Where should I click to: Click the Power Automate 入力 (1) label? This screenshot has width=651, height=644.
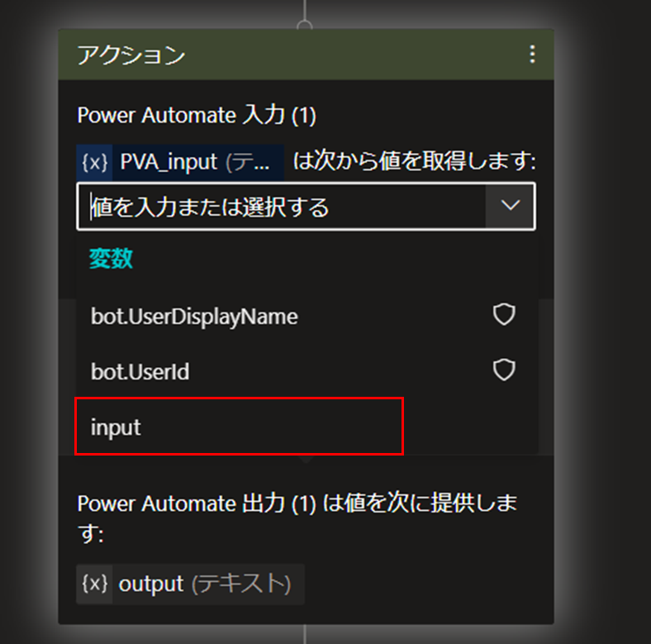pos(197,115)
